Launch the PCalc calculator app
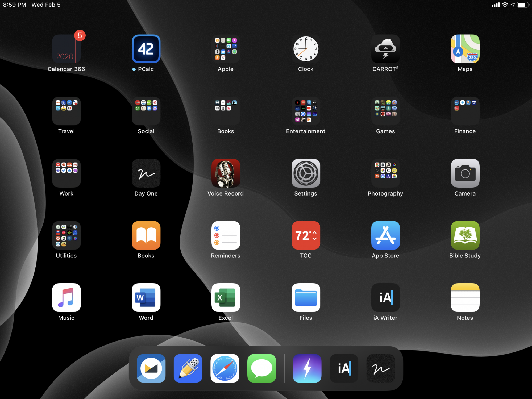 tap(146, 49)
